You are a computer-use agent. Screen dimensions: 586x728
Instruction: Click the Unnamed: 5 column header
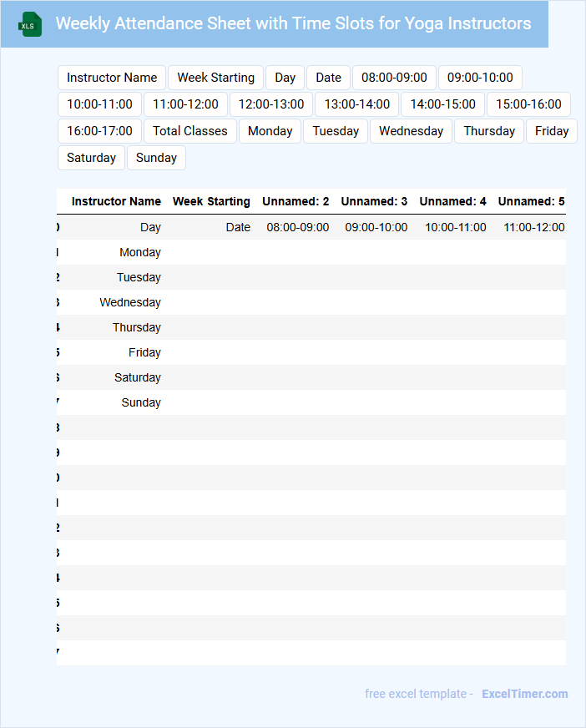tap(531, 201)
